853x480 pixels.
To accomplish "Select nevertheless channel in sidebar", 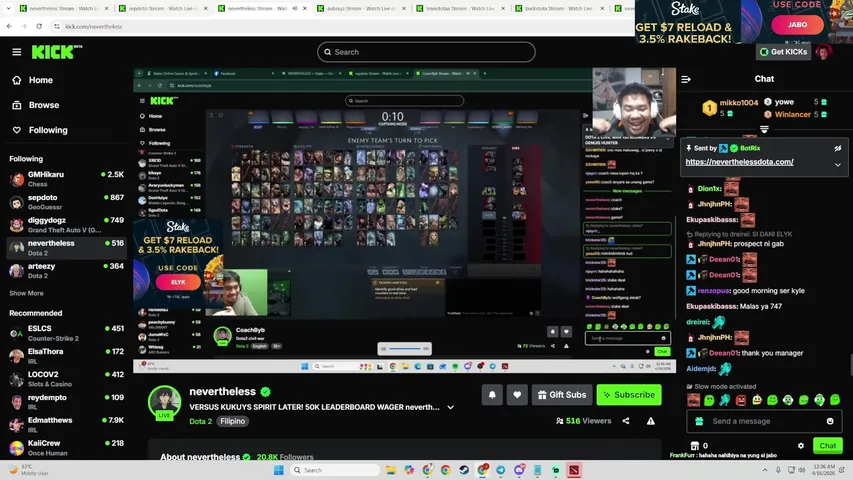I will click(x=66, y=248).
